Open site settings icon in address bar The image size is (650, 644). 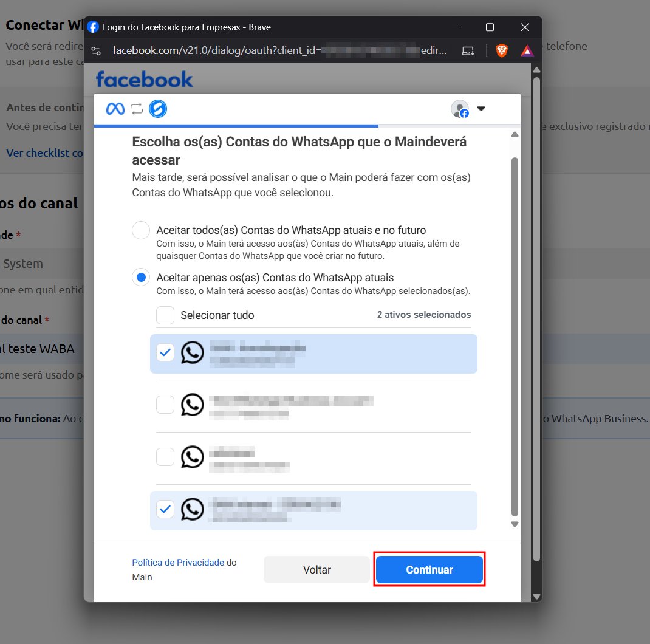[96, 51]
